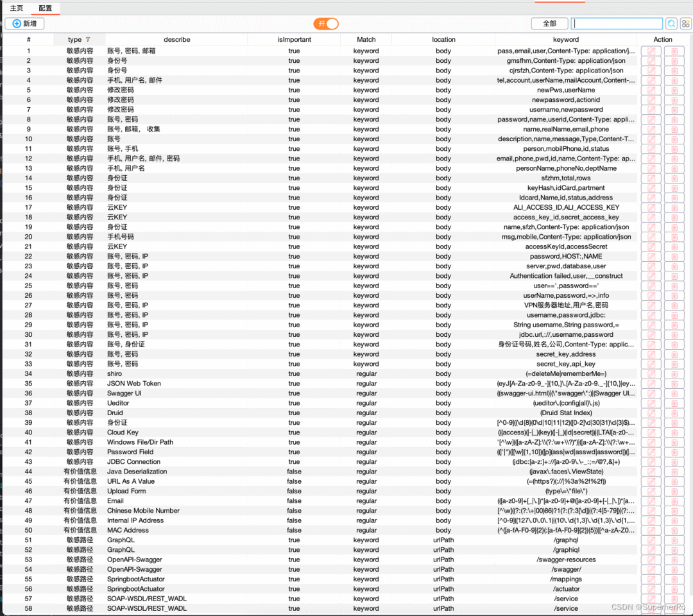Delete rule 33 secret_key,api_key entry
This screenshot has height=616, width=693.
coord(674,364)
